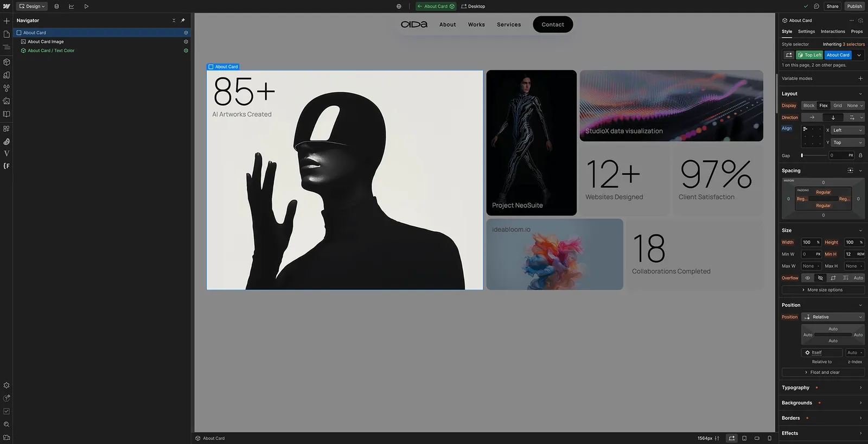Open the Style selectors panel icon
The height and width of the screenshot is (444, 868).
tap(7, 75)
